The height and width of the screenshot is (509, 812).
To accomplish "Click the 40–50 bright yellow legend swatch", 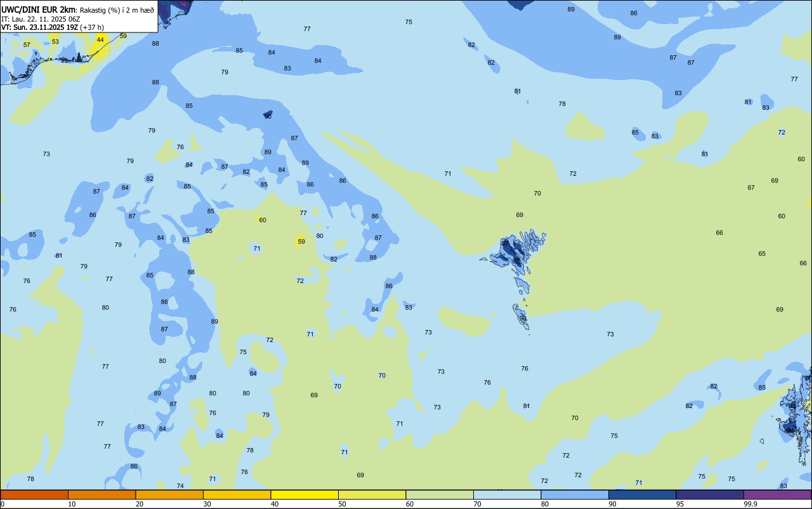I will pos(304,494).
